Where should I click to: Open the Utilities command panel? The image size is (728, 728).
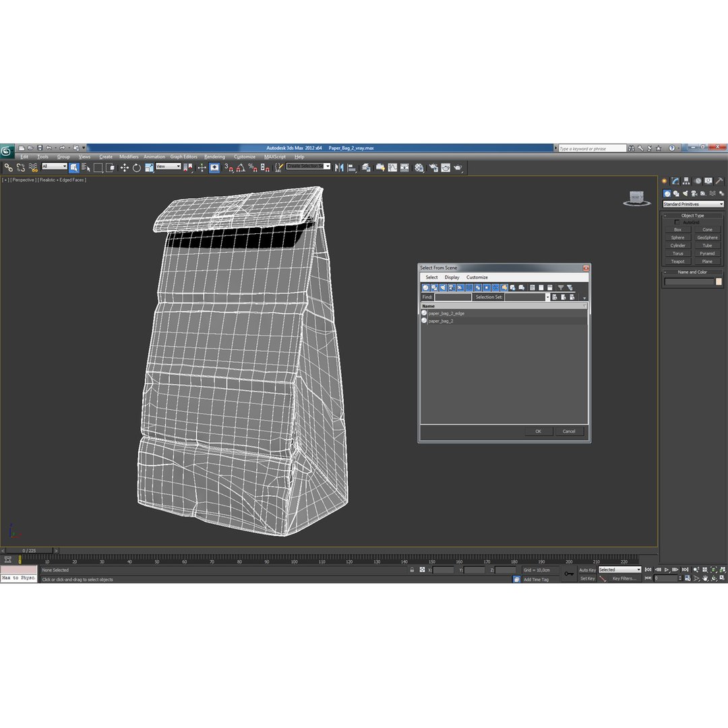point(719,181)
